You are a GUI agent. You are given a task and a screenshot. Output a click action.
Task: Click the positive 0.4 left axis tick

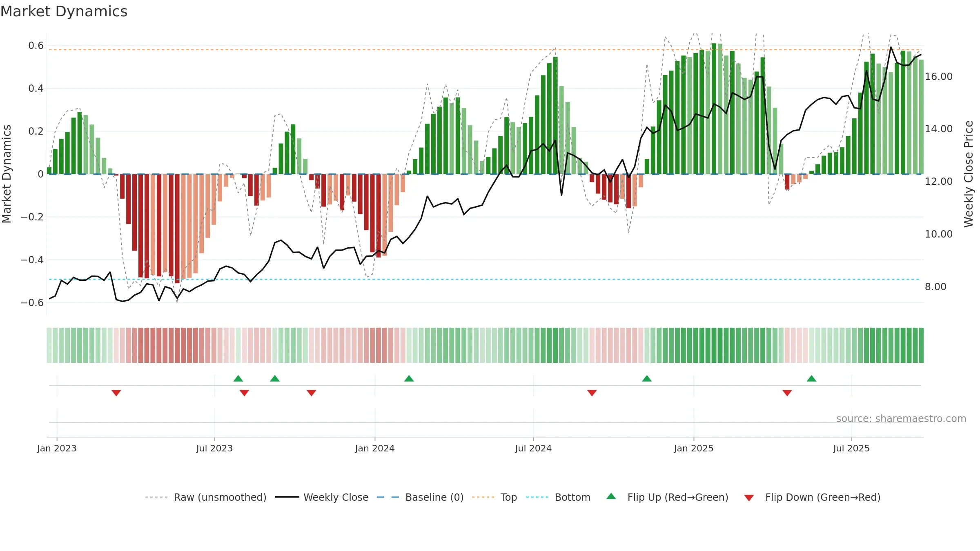coord(36,88)
